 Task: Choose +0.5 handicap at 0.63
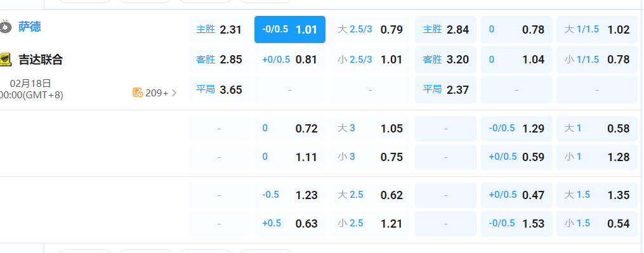[x=290, y=224]
